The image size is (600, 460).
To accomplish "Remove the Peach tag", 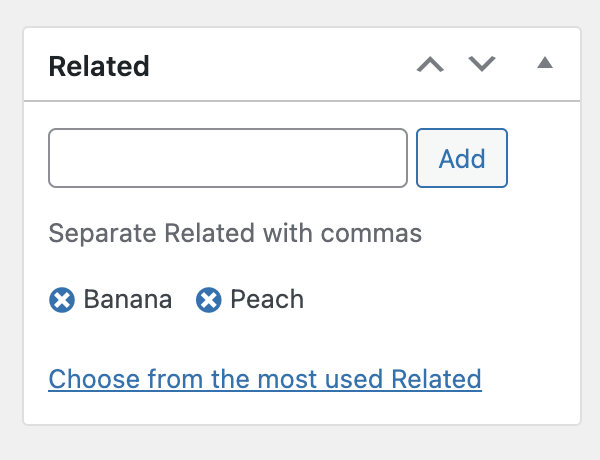I will [209, 300].
